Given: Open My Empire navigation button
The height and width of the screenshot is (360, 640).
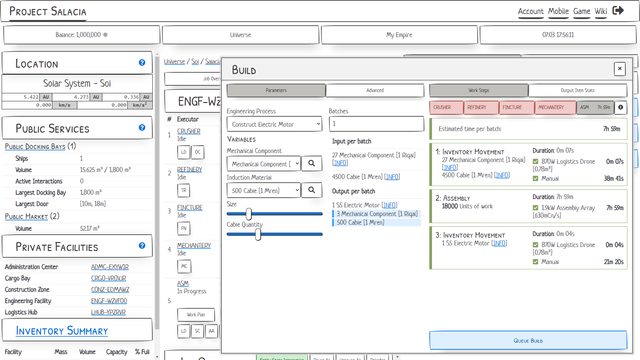Looking at the screenshot, I should (x=399, y=35).
